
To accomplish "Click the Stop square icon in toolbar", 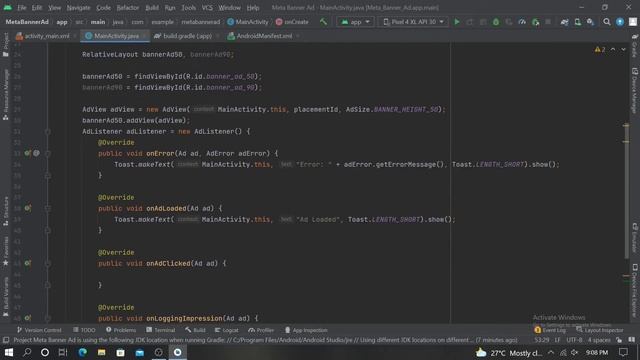I will pyautogui.click(x=548, y=22).
